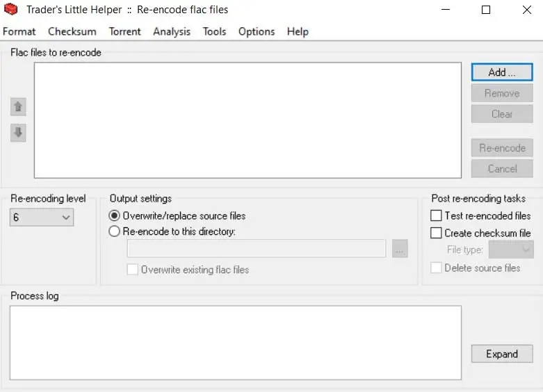Toggle Delete source files checkbox

[x=475, y=268]
